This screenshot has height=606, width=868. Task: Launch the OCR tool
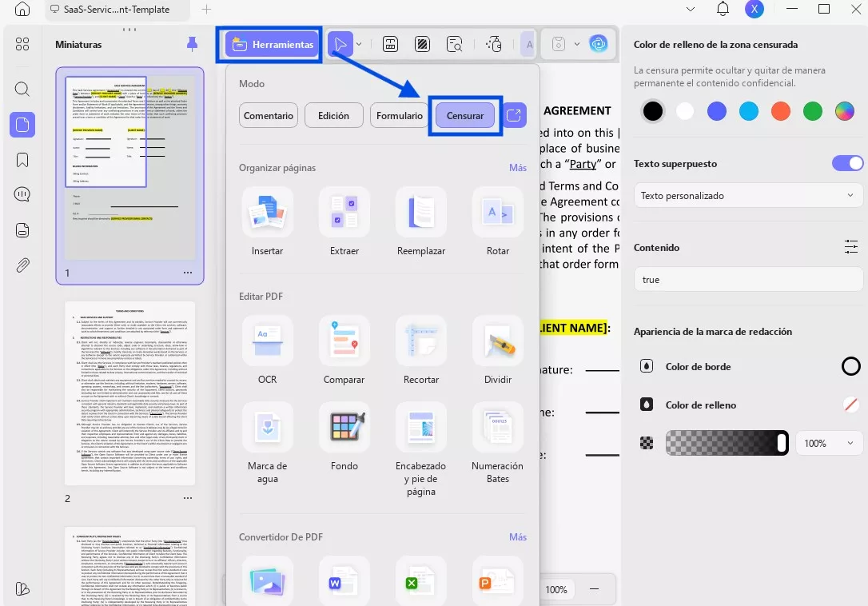[x=268, y=351]
